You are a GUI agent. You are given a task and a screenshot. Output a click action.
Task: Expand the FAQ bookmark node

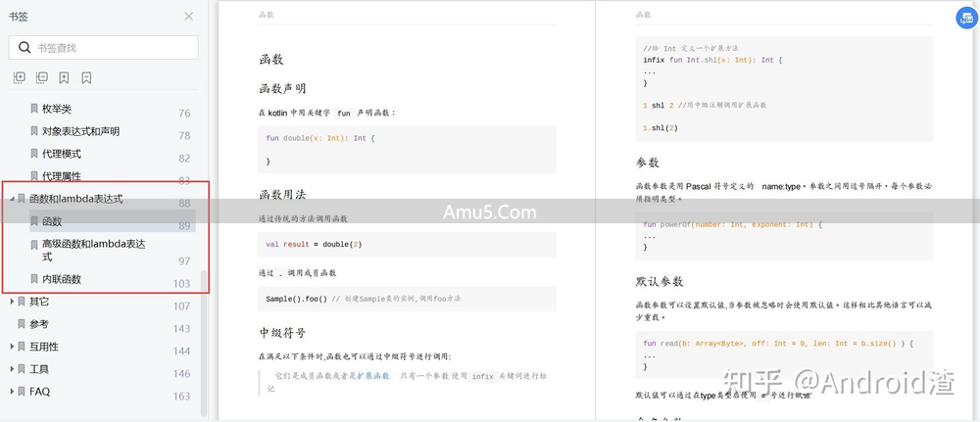click(x=13, y=392)
